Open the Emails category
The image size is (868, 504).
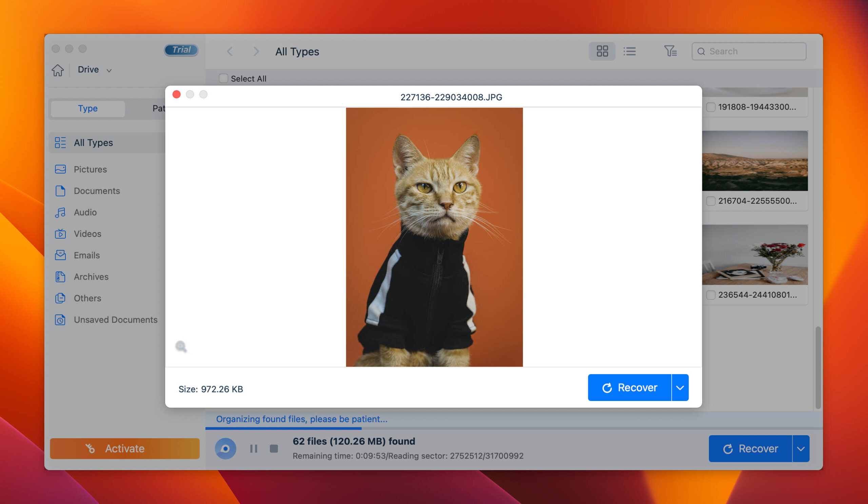(87, 255)
